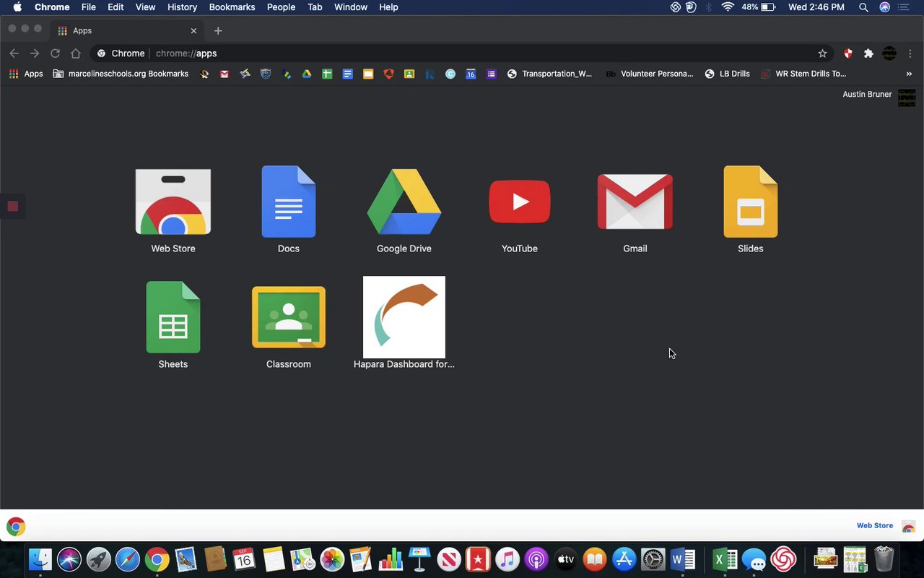Open the App Store from the Dock
The height and width of the screenshot is (578, 924).
(x=624, y=559)
